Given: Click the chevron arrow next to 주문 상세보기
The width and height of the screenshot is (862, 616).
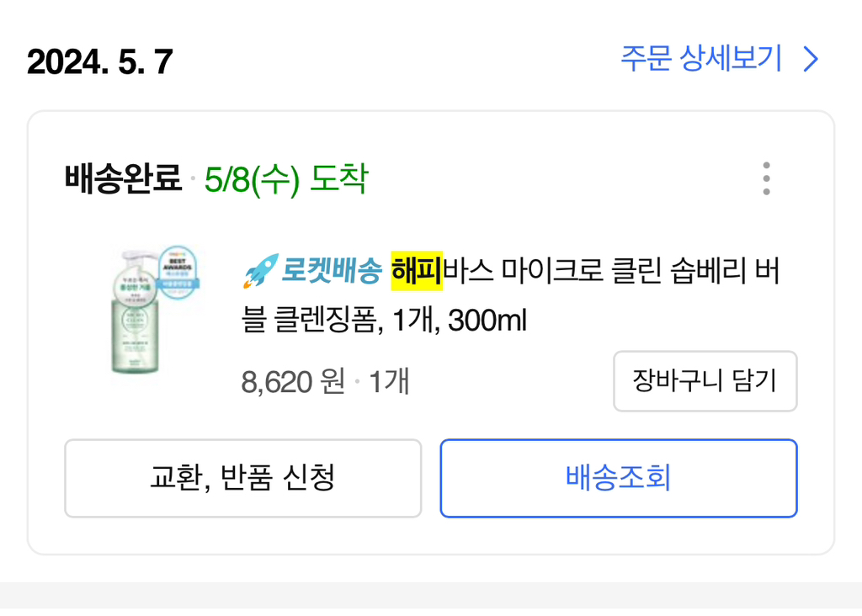Looking at the screenshot, I should [x=811, y=60].
